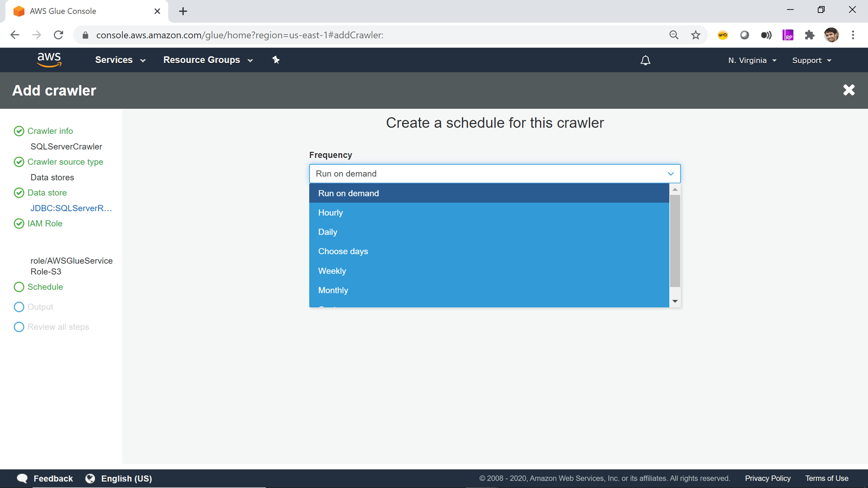Open the notifications bell icon

645,60
